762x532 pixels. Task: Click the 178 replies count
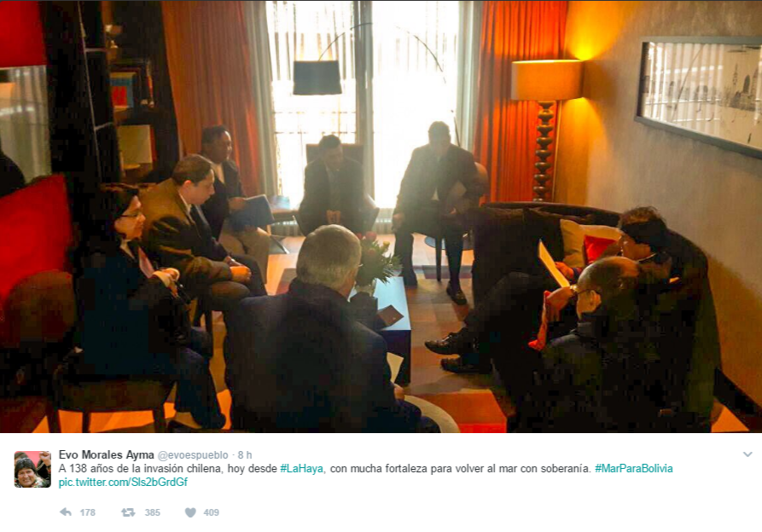(x=88, y=512)
